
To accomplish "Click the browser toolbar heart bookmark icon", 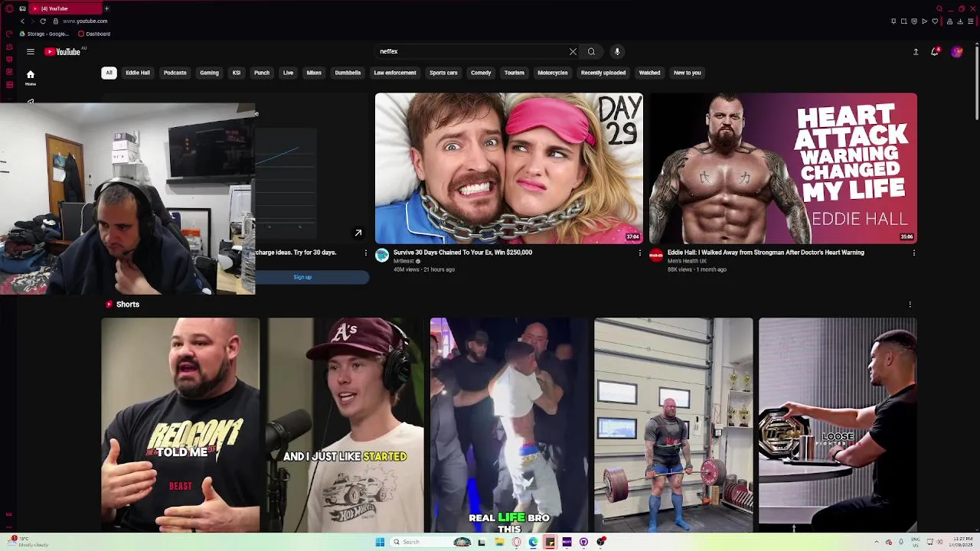I will [935, 21].
